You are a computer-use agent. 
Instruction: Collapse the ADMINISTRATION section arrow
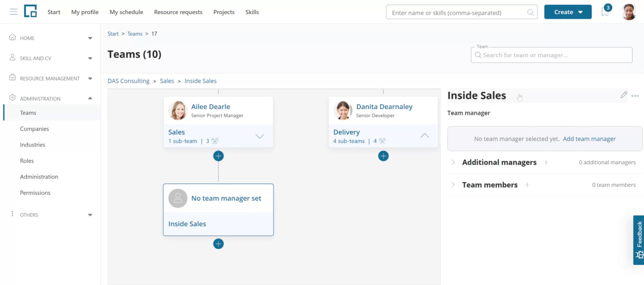(x=90, y=98)
